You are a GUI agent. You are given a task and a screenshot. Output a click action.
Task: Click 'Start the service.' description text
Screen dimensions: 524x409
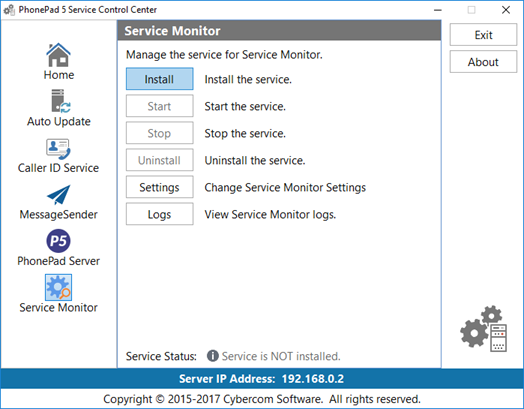coord(245,106)
